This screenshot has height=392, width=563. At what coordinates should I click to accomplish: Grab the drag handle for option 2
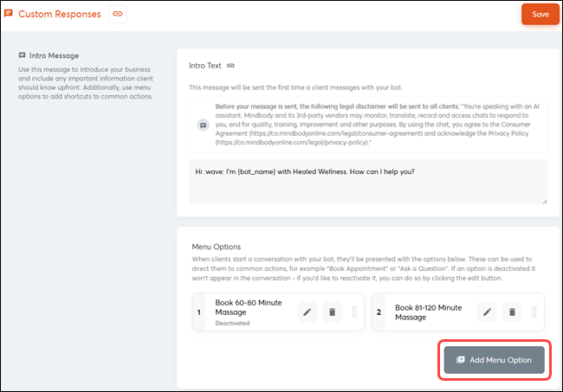[534, 312]
